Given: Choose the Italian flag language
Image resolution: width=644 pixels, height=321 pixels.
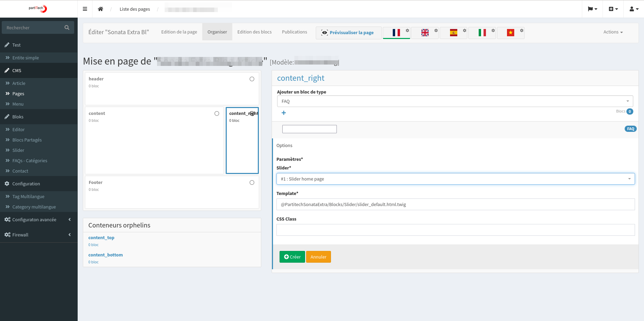Looking at the screenshot, I should pyautogui.click(x=482, y=32).
